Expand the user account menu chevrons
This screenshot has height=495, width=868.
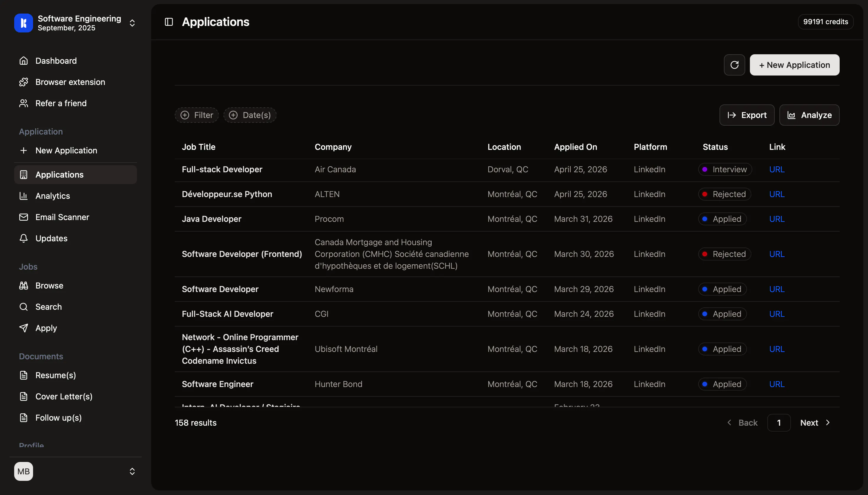click(x=132, y=471)
